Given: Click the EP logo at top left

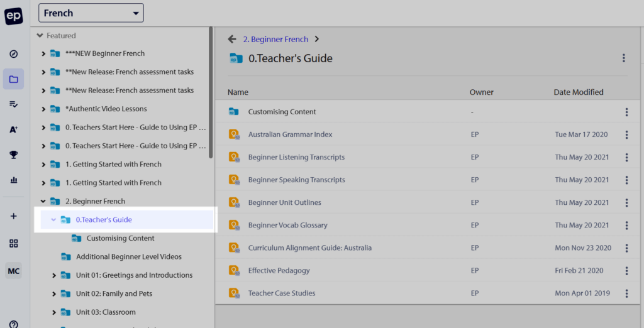Looking at the screenshot, I should click(14, 16).
